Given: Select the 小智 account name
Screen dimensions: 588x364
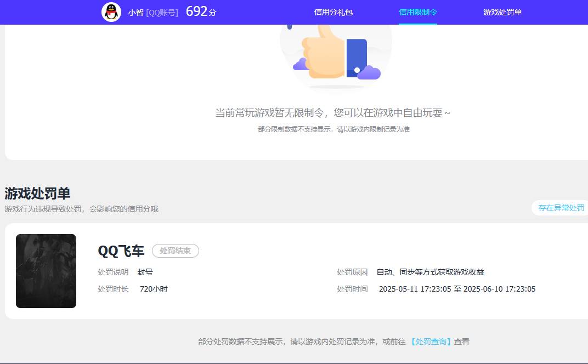Looking at the screenshot, I should [136, 12].
